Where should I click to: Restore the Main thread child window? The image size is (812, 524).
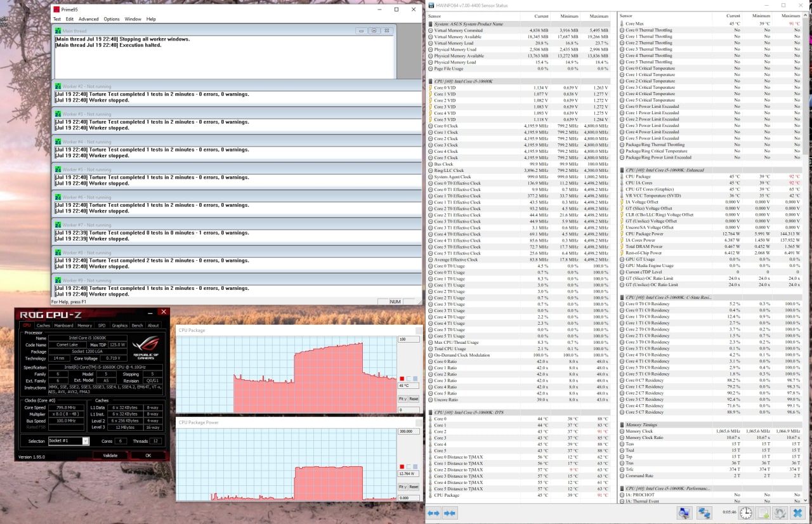[374, 30]
